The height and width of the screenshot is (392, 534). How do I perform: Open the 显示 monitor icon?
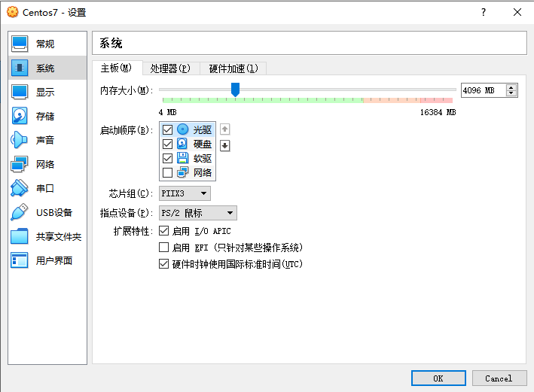[x=20, y=92]
